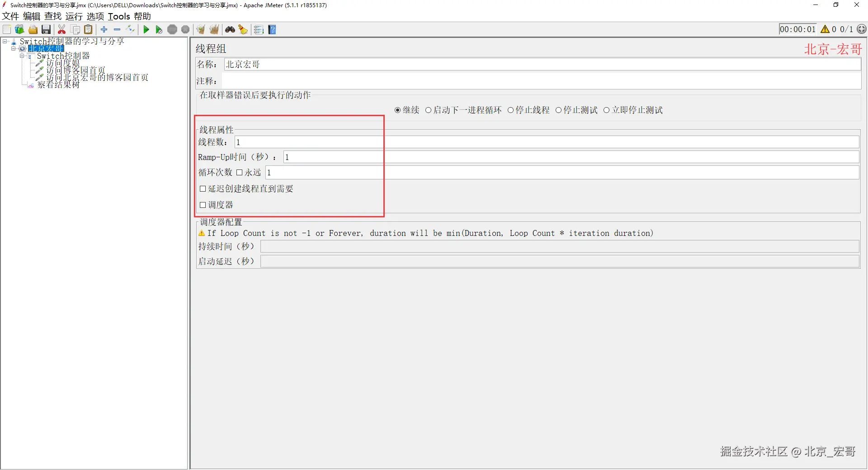Select the 停止测试 radio button

pos(558,110)
